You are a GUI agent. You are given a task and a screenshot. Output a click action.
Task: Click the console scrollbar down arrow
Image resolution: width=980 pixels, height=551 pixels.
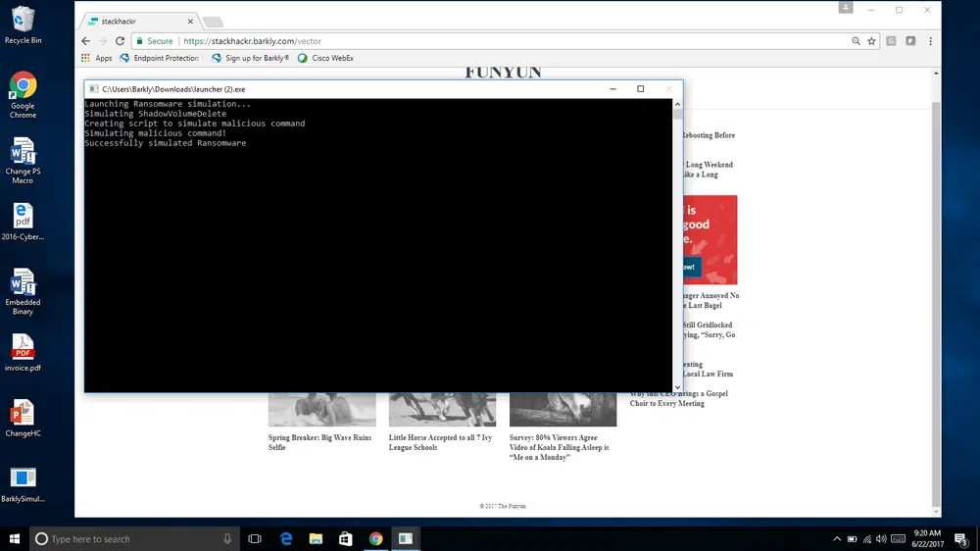(x=677, y=387)
